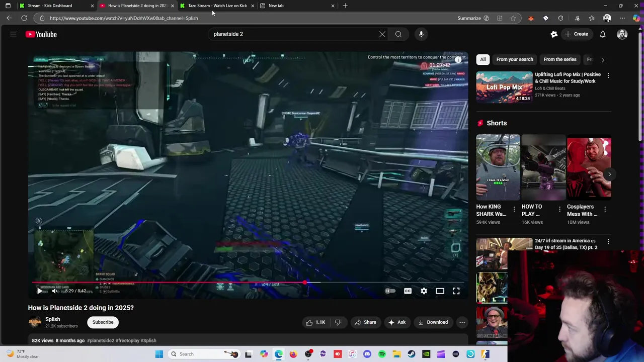This screenshot has width=644, height=362.
Task: Open options for the How KING SHARK short
Action: click(x=514, y=209)
